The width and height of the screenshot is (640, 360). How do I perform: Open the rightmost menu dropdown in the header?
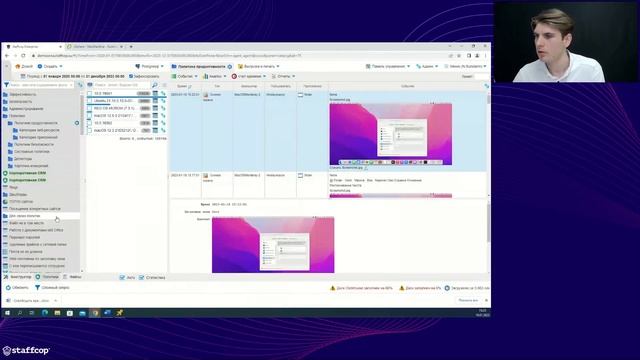465,66
